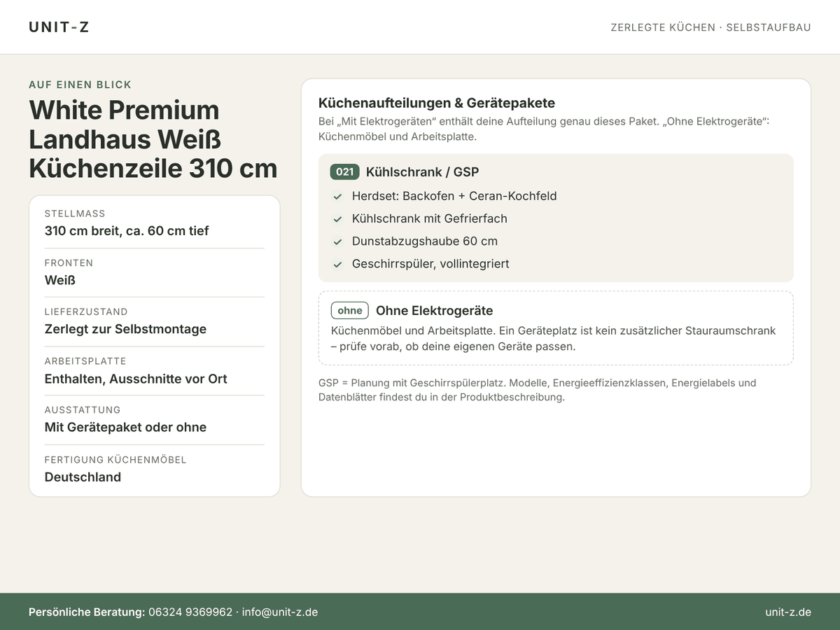Image resolution: width=840 pixels, height=630 pixels.
Task: Click the 'Auf einen Blick' label
Action: [x=80, y=85]
